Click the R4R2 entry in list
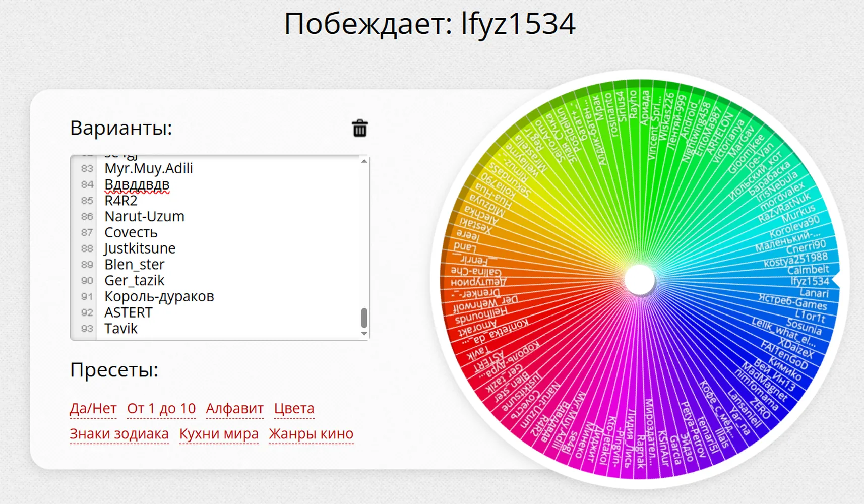Image resolution: width=864 pixels, height=504 pixels. point(121,201)
